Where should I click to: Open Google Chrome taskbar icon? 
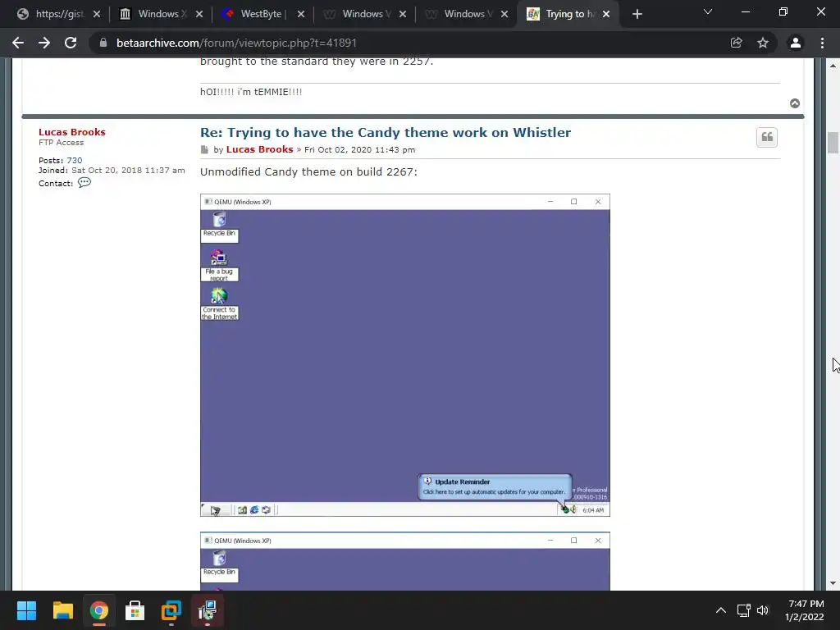click(98, 610)
